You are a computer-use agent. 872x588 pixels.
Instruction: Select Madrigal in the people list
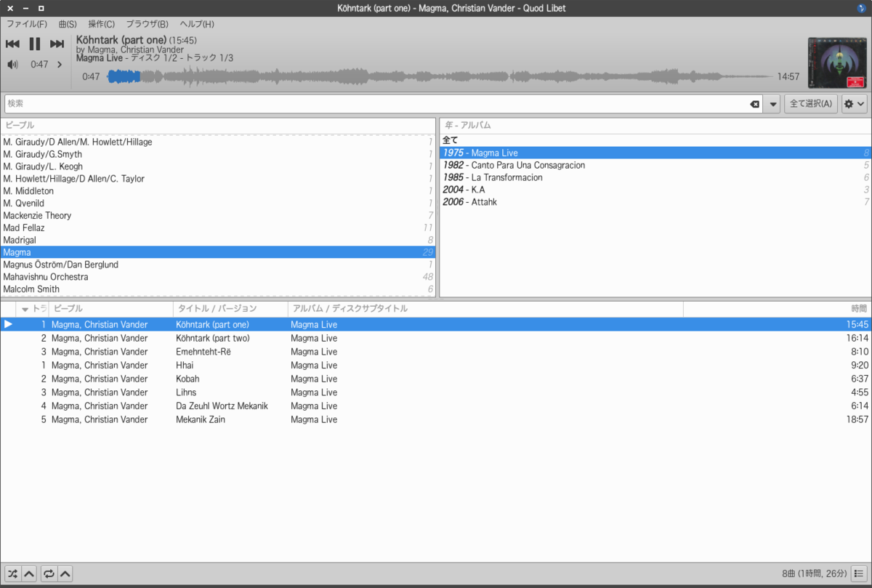(218, 240)
